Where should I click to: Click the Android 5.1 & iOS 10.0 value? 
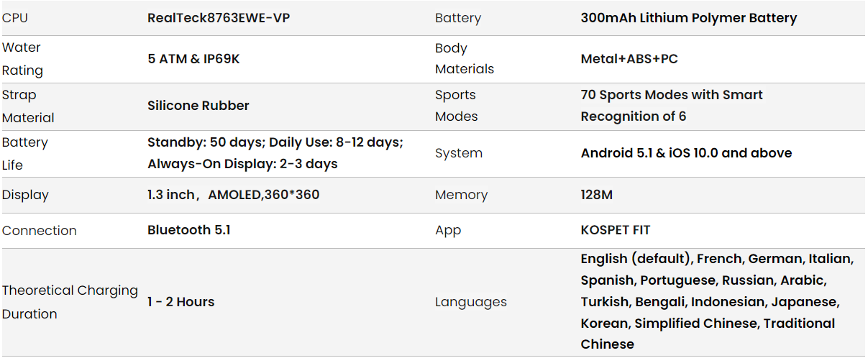coord(686,153)
